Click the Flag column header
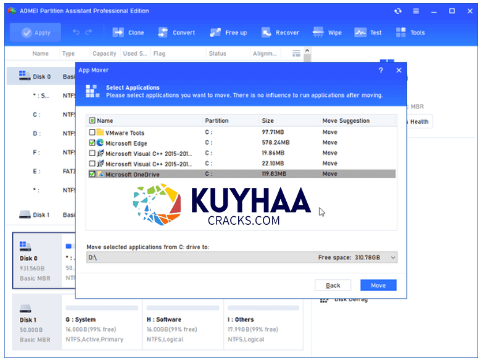The image size is (482, 364). [x=159, y=54]
